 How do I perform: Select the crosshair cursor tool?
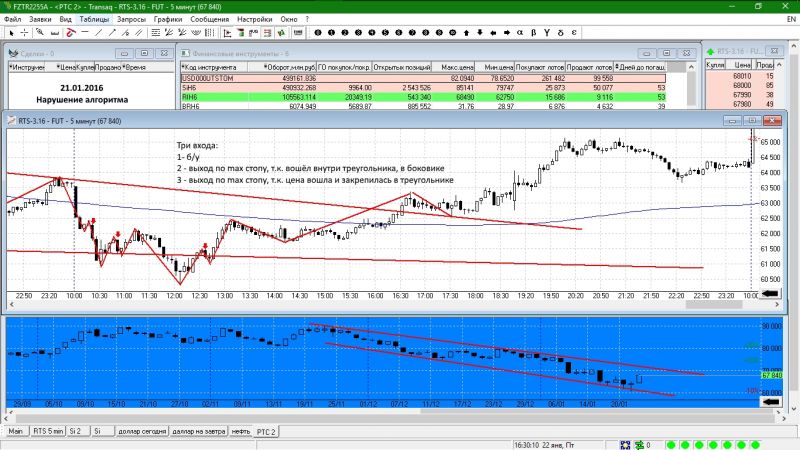[x=24, y=33]
